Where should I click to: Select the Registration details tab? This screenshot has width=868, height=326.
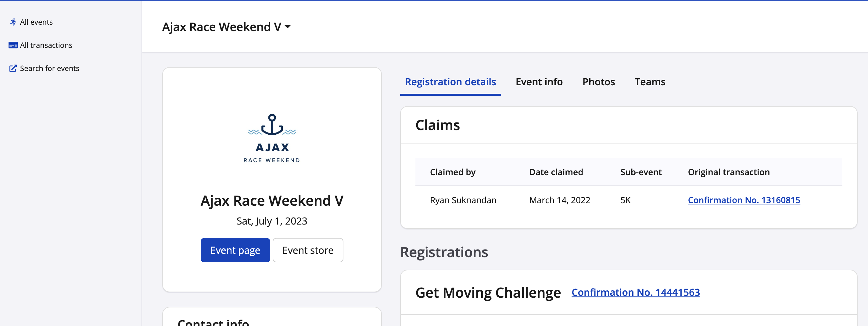(x=450, y=82)
